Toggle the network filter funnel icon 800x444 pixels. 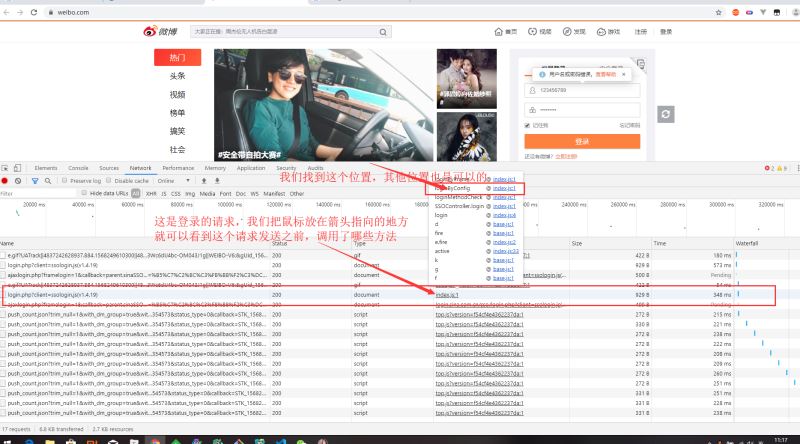point(35,181)
